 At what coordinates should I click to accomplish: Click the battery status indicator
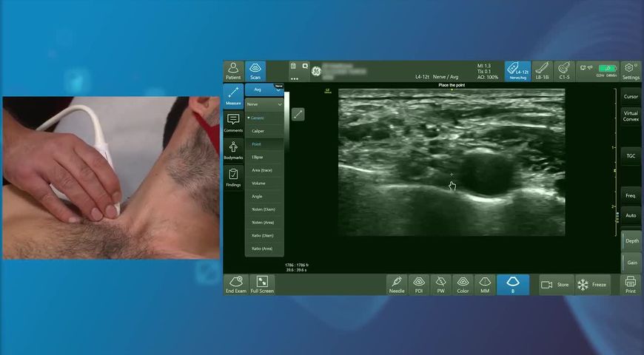[608, 68]
